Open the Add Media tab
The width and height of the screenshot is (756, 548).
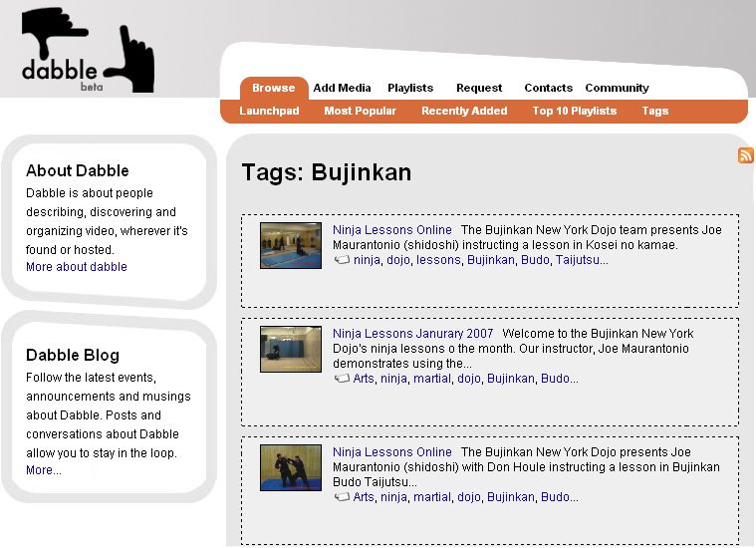(342, 88)
